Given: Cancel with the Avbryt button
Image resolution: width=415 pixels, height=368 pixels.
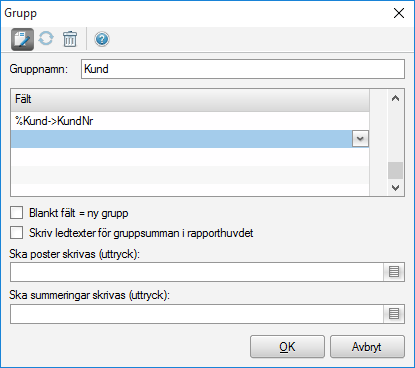Looking at the screenshot, I should coord(367,347).
